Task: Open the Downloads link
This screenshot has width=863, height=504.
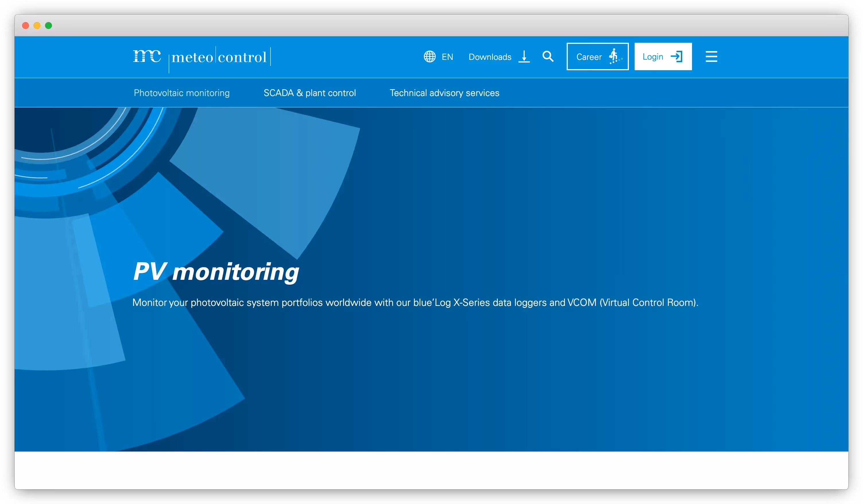Action: click(490, 57)
